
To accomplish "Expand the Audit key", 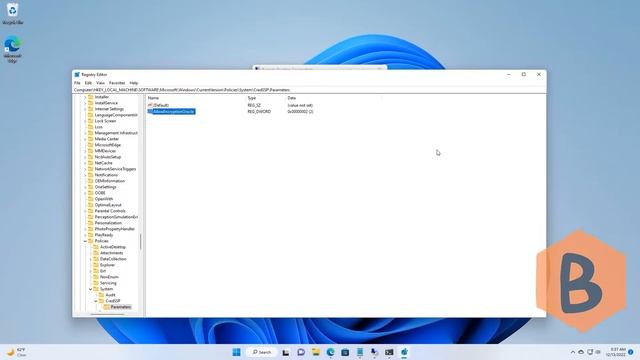I will (x=96, y=295).
